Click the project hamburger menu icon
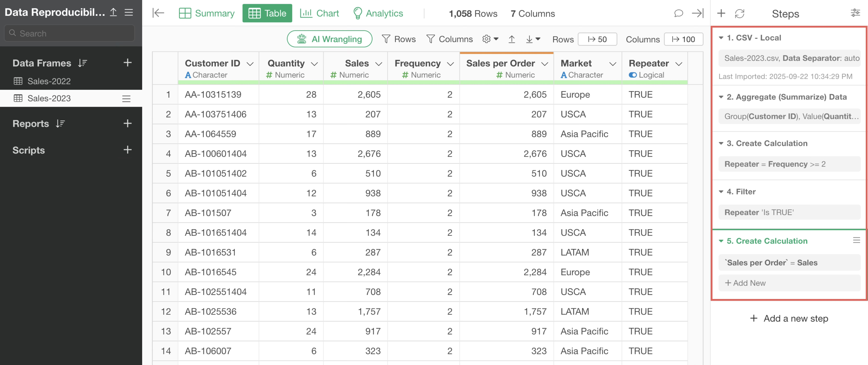The width and height of the screenshot is (868, 365). click(x=129, y=12)
